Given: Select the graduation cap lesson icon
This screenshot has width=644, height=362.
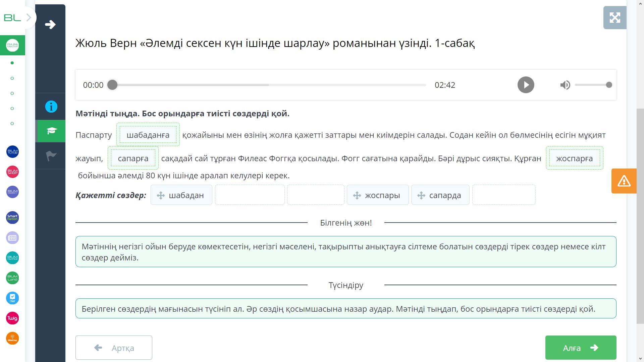Looking at the screenshot, I should click(x=51, y=131).
